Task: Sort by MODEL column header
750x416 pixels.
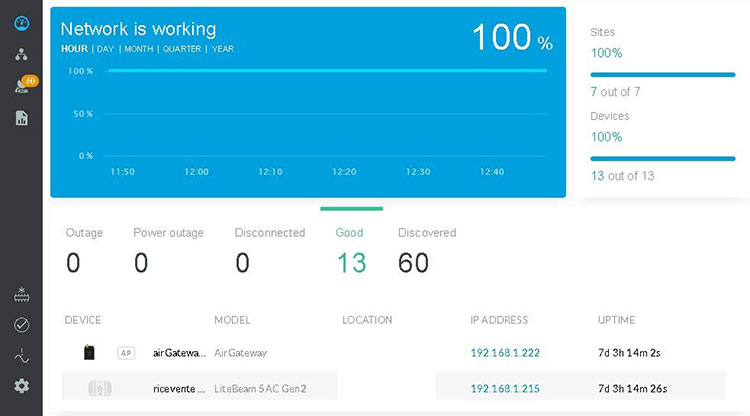Action: pyautogui.click(x=232, y=320)
